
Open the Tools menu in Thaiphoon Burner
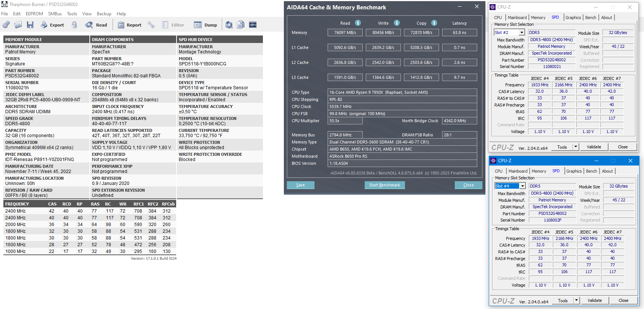[x=72, y=14]
